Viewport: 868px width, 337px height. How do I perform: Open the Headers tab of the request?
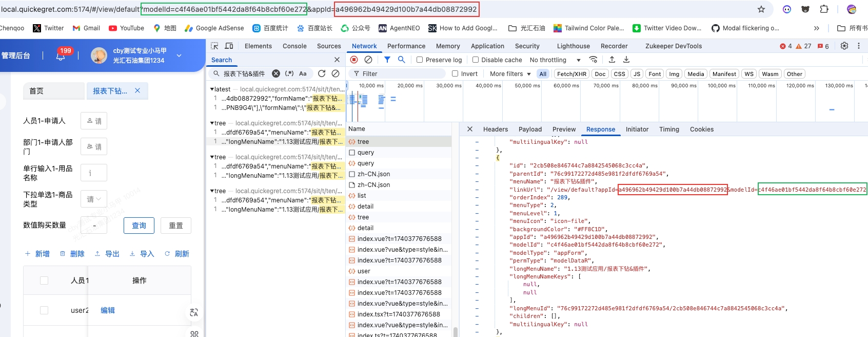(x=496, y=129)
